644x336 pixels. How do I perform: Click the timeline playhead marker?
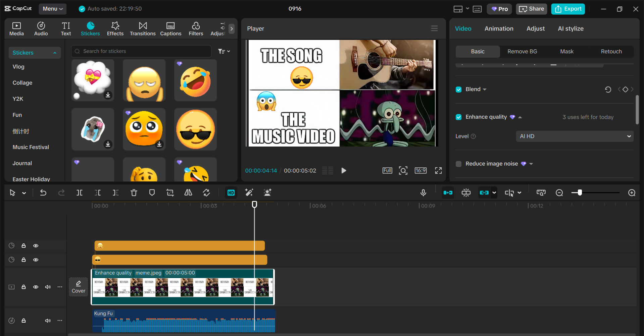click(254, 204)
